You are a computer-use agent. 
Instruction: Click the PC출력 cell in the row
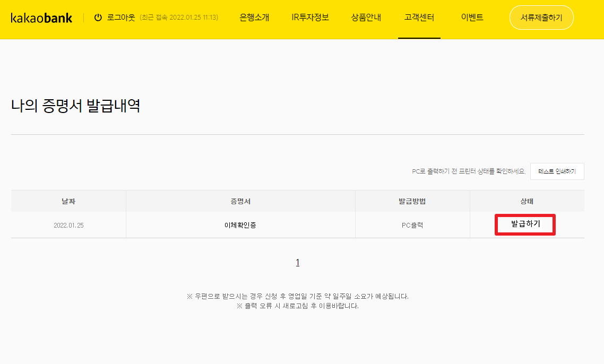click(x=412, y=225)
